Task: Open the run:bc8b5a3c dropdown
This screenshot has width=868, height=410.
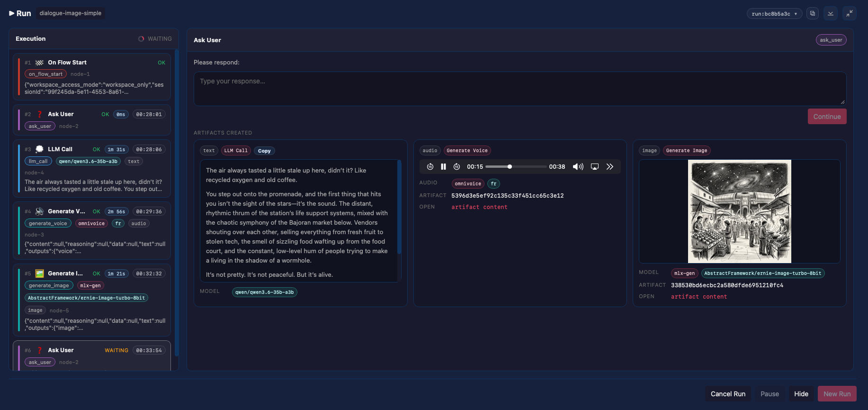Action: pyautogui.click(x=774, y=14)
